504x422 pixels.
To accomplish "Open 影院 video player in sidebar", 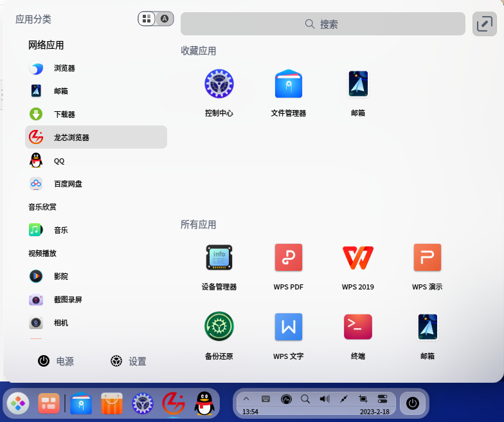I will (96, 277).
